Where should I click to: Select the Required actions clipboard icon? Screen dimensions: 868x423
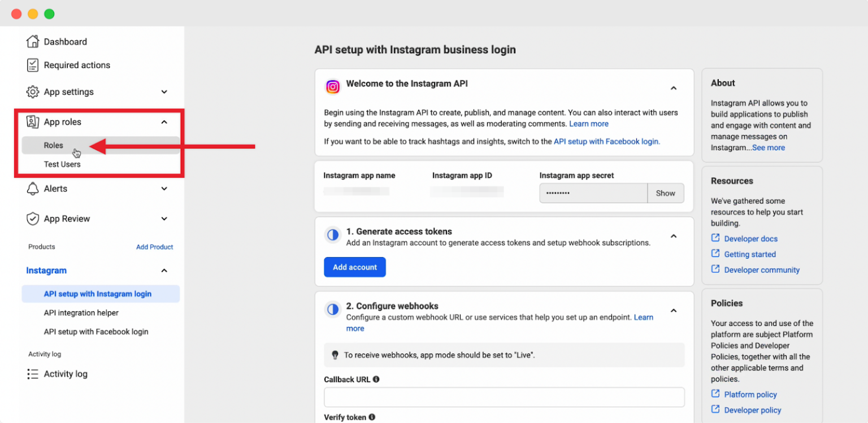click(32, 65)
